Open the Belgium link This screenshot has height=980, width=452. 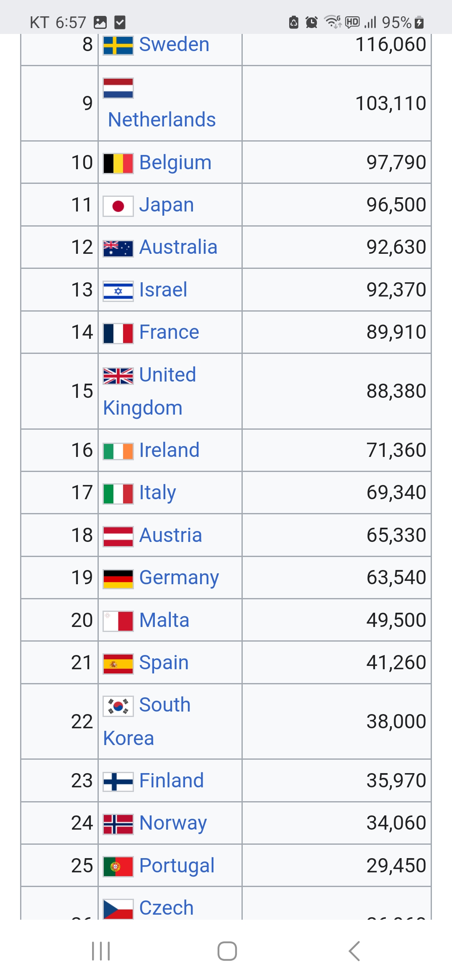pos(175,163)
